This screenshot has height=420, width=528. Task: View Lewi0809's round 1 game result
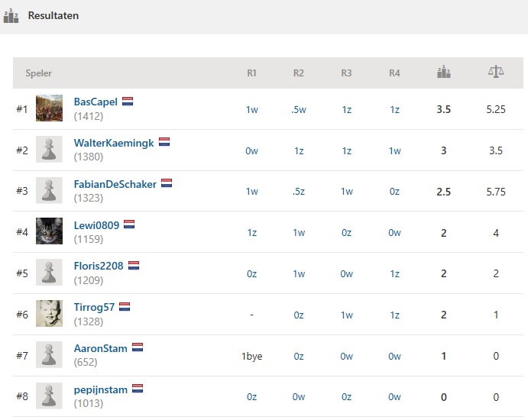tap(252, 233)
